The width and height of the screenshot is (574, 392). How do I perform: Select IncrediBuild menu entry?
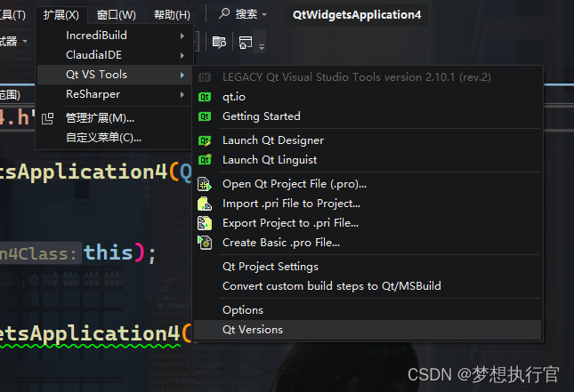click(114, 36)
